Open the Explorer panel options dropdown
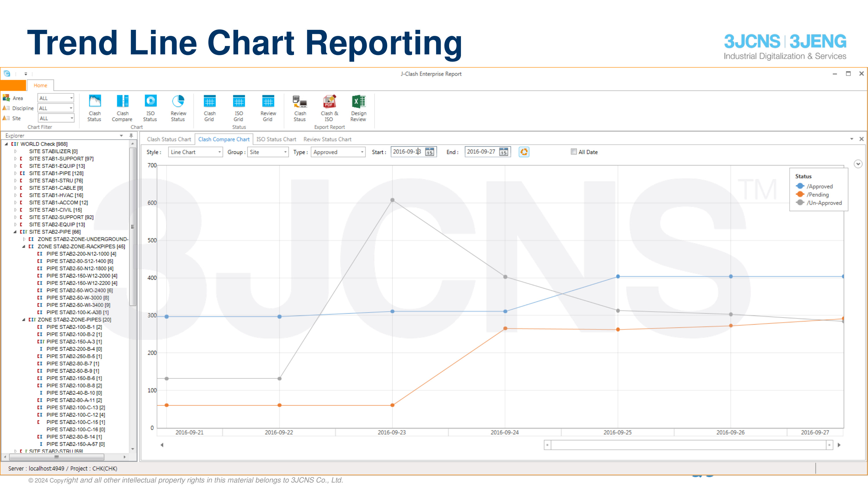868x488 pixels. coord(121,135)
